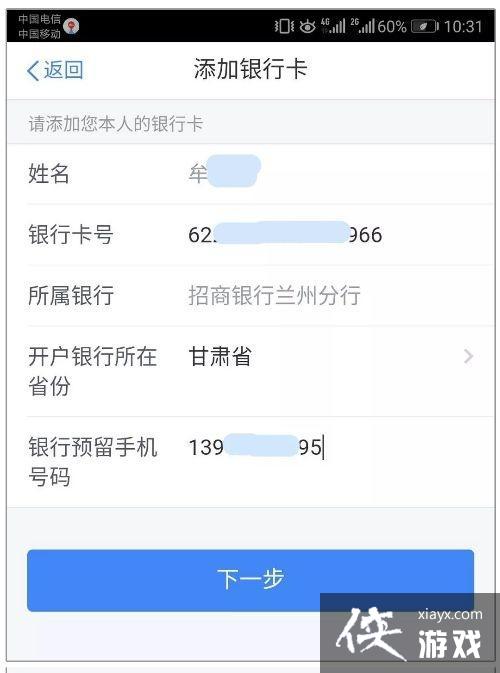Tap the battery status icon
500x673 pixels.
coord(424,27)
